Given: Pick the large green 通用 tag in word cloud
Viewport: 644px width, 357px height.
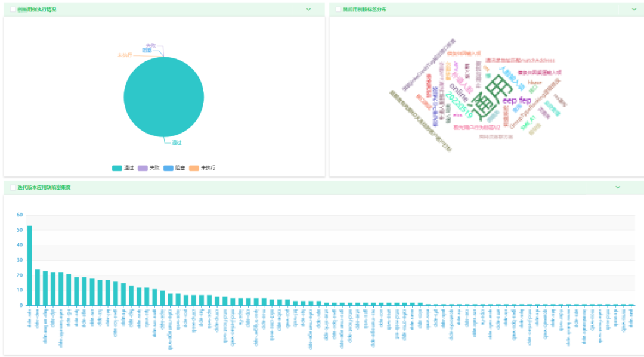Looking at the screenshot, I should point(491,98).
